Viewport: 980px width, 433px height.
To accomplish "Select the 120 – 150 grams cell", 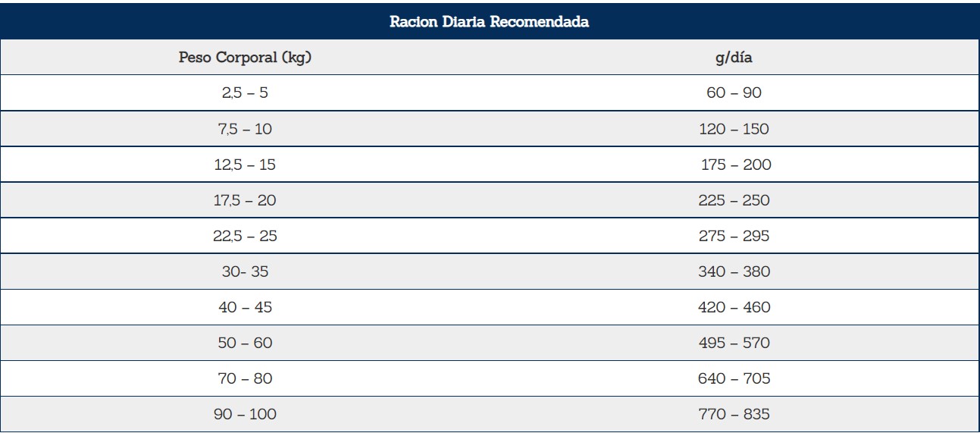I will click(x=734, y=129).
